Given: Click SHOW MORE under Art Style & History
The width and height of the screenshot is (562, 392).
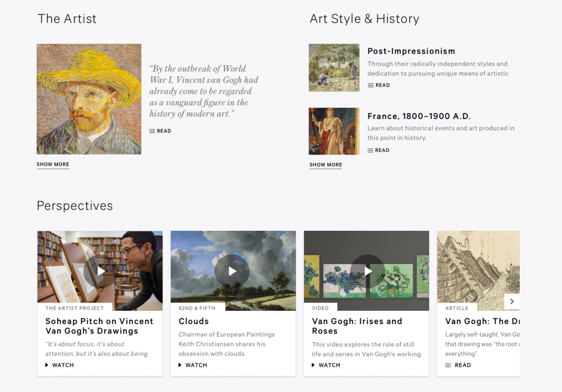Looking at the screenshot, I should (x=326, y=164).
